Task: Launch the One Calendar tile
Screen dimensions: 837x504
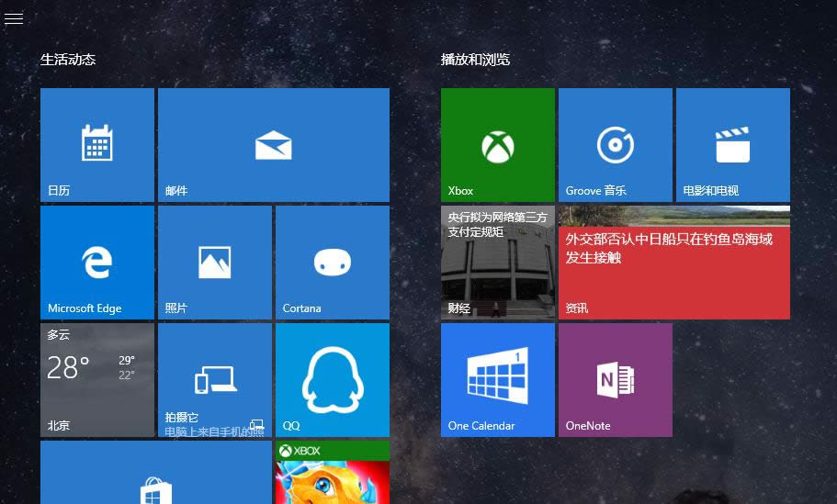Action: point(498,379)
